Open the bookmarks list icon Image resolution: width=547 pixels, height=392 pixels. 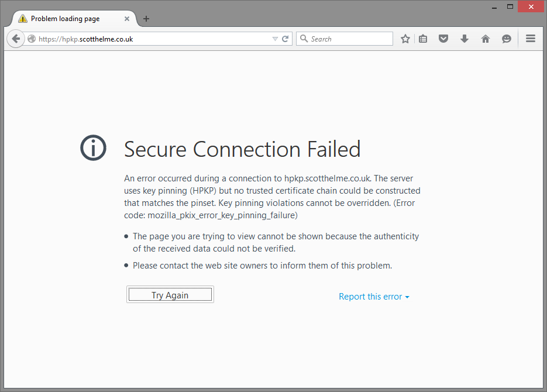[423, 39]
